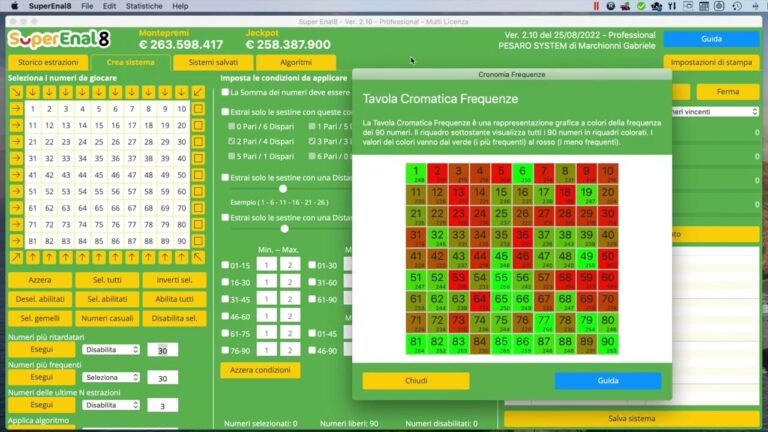Open the File menu
The width and height of the screenshot is (768, 432).
pos(87,6)
